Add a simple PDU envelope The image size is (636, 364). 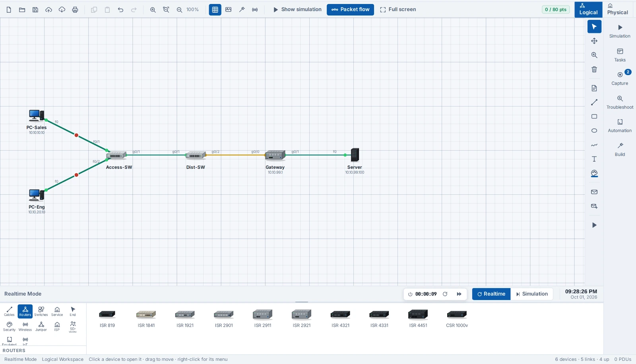pos(594,192)
